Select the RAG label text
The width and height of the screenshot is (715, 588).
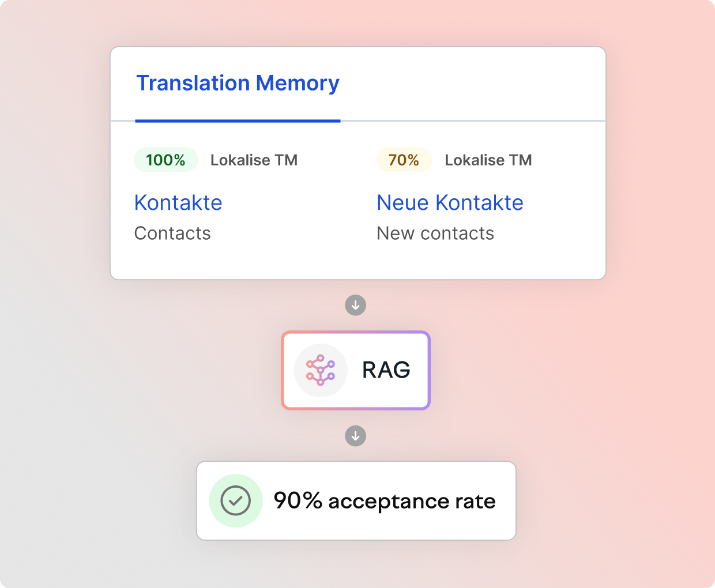point(386,370)
